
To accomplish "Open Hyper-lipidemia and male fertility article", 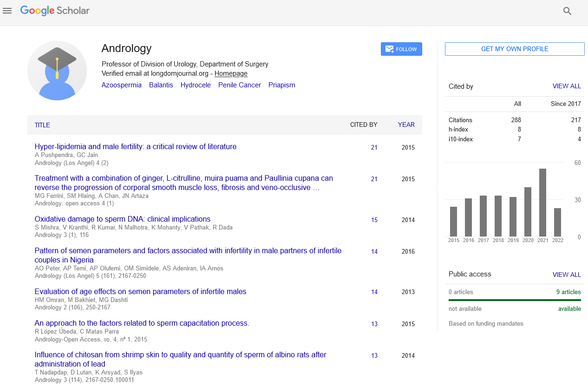I will [136, 146].
